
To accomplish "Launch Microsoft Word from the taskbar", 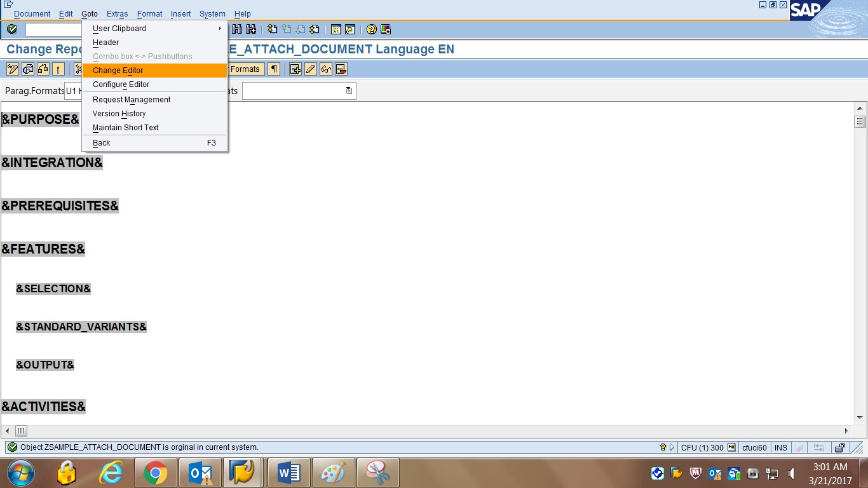I will click(289, 472).
